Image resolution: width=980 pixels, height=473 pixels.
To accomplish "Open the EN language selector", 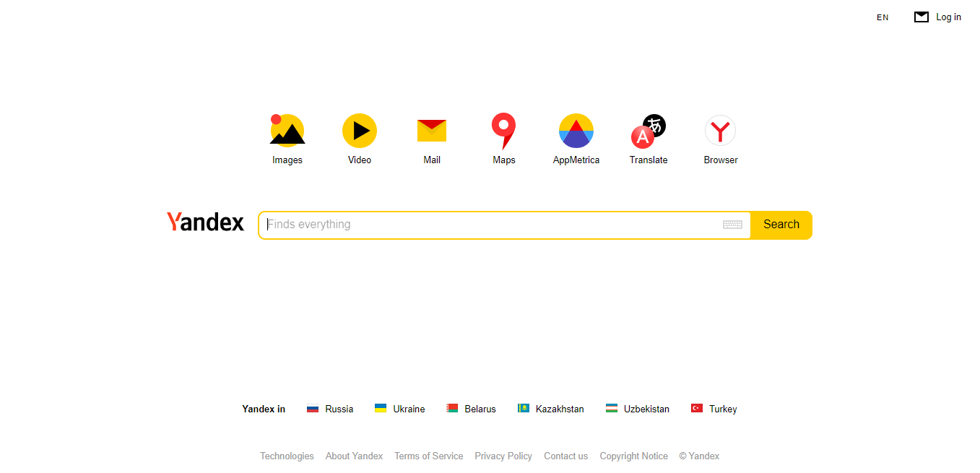I will [883, 17].
